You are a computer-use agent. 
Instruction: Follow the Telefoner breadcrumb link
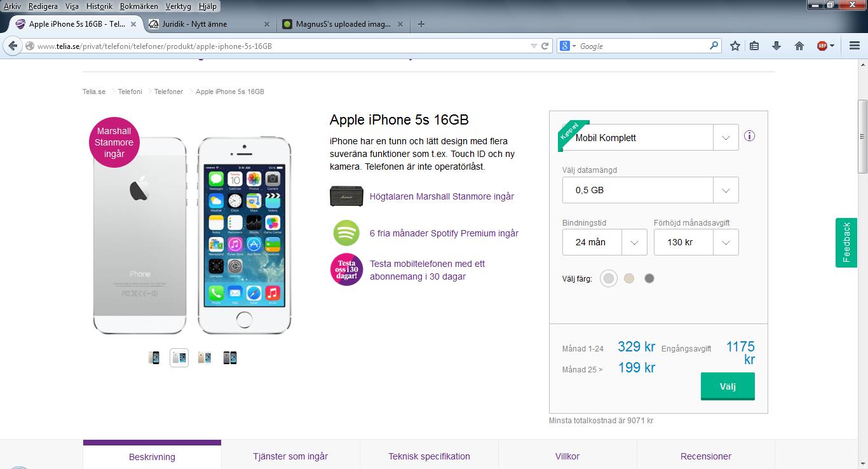[x=168, y=92]
